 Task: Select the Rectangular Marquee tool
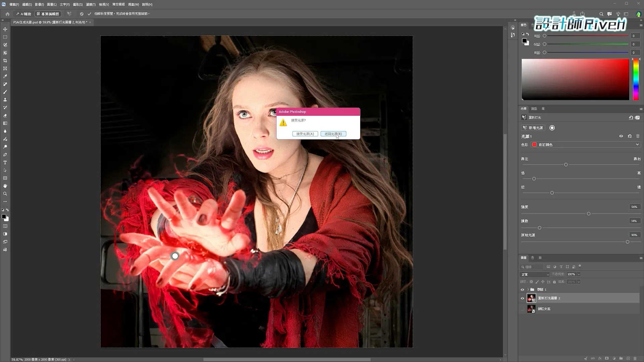(x=5, y=37)
